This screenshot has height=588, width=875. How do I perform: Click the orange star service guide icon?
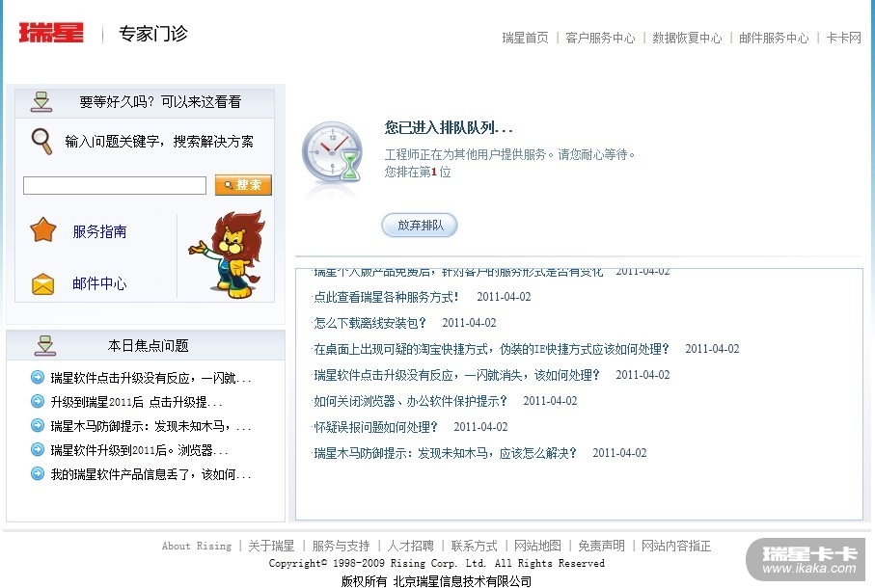pos(43,230)
